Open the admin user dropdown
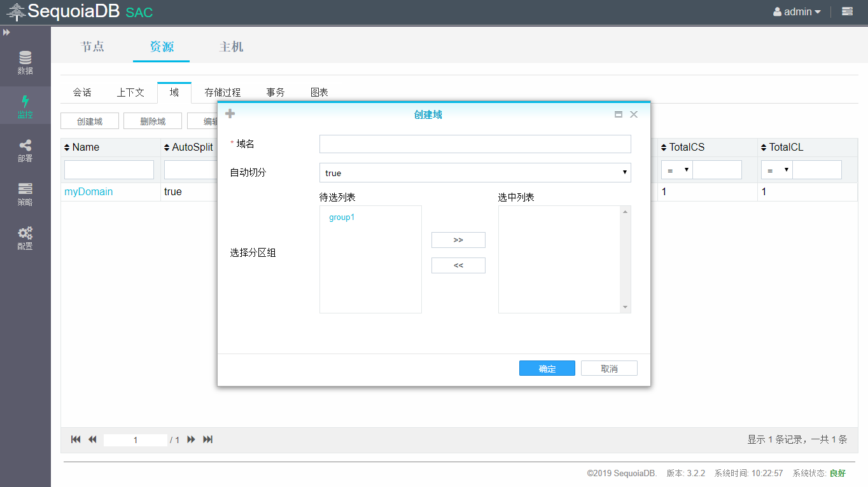Viewport: 868px width, 487px height. pos(797,11)
